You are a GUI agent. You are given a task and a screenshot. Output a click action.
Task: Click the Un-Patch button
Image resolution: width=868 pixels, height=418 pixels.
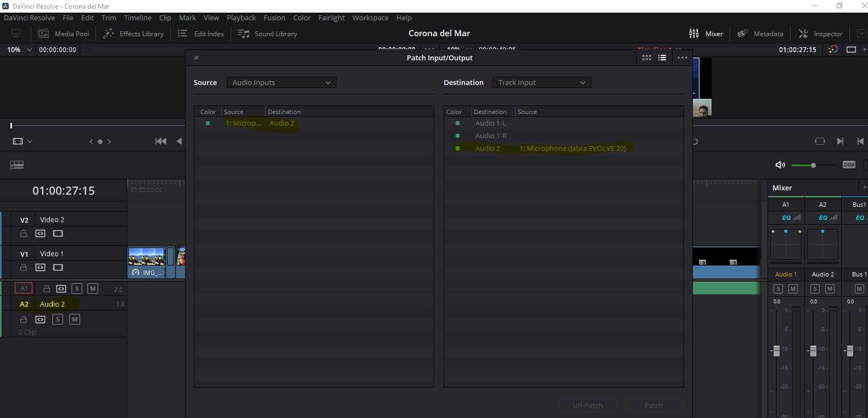click(587, 405)
